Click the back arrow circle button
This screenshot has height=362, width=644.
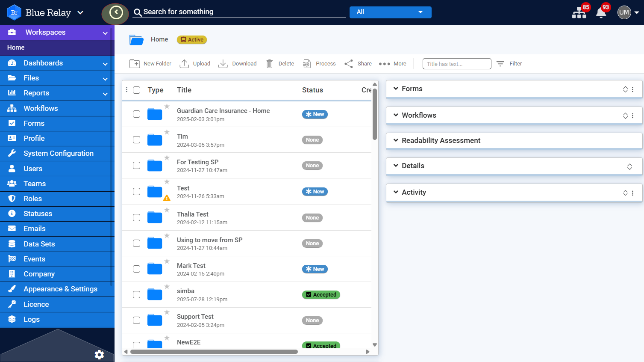coord(115,13)
